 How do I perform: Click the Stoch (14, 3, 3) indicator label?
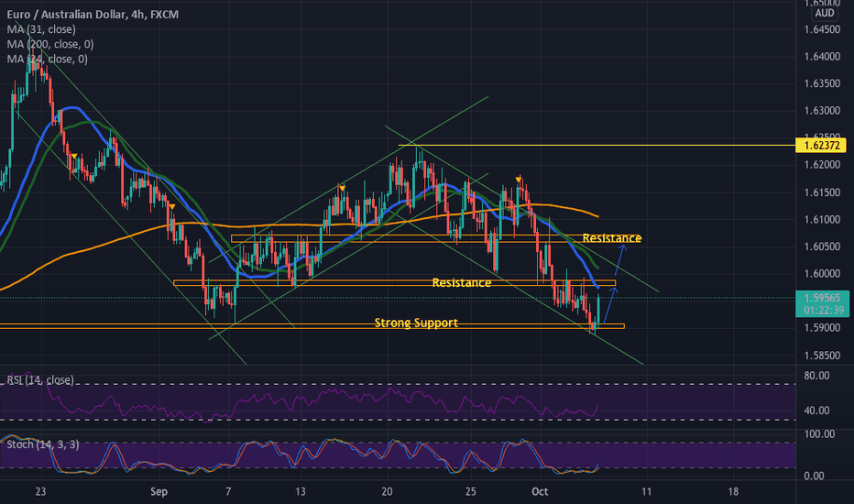[x=43, y=444]
